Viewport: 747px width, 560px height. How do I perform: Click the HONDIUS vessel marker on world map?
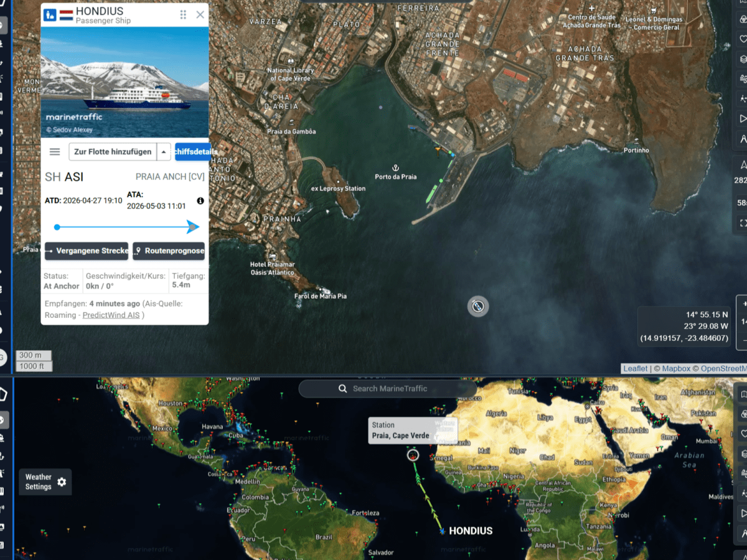(x=441, y=531)
